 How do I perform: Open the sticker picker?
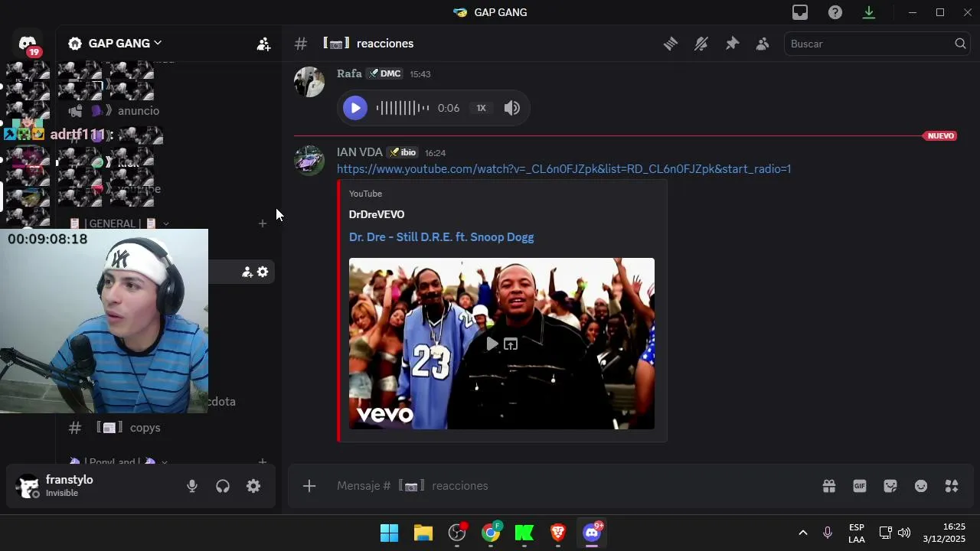pyautogui.click(x=890, y=486)
